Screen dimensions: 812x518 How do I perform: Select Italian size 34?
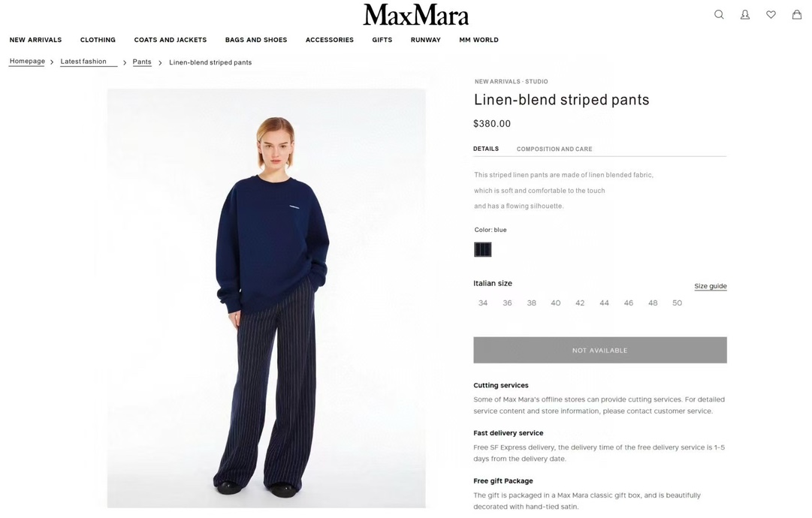click(x=483, y=303)
